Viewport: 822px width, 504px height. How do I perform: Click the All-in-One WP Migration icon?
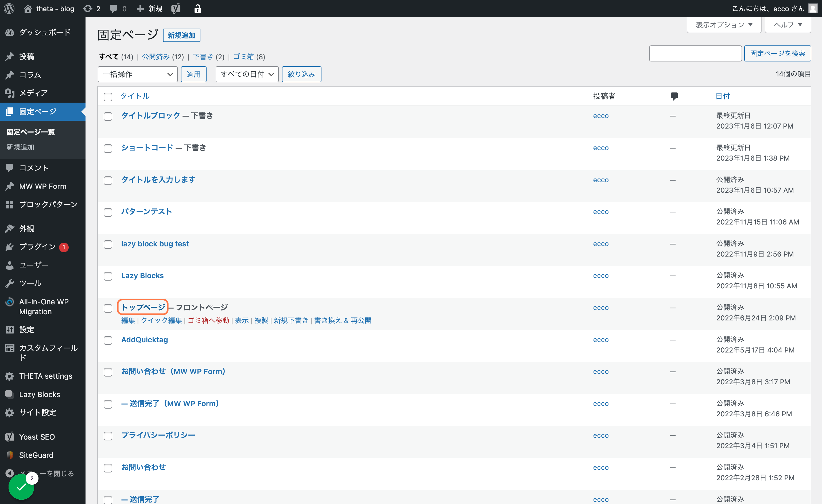coord(10,302)
